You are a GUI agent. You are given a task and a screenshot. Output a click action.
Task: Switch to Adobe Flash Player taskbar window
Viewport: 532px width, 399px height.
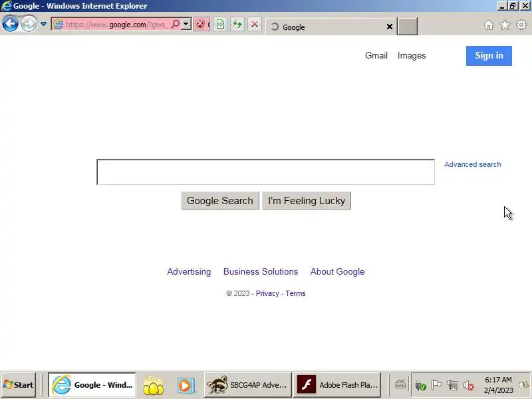337,385
